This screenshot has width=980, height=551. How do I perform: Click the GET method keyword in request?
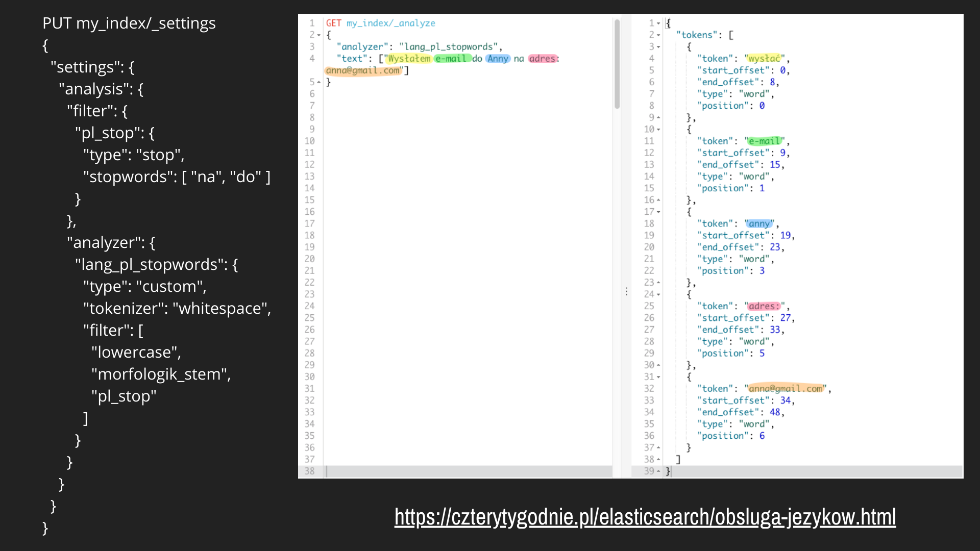pos(334,23)
